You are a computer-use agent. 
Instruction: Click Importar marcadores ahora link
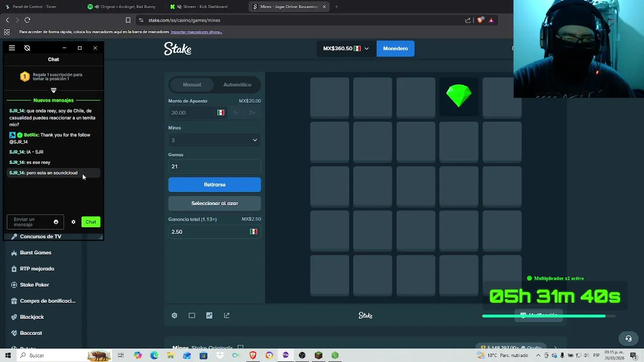[196, 32]
